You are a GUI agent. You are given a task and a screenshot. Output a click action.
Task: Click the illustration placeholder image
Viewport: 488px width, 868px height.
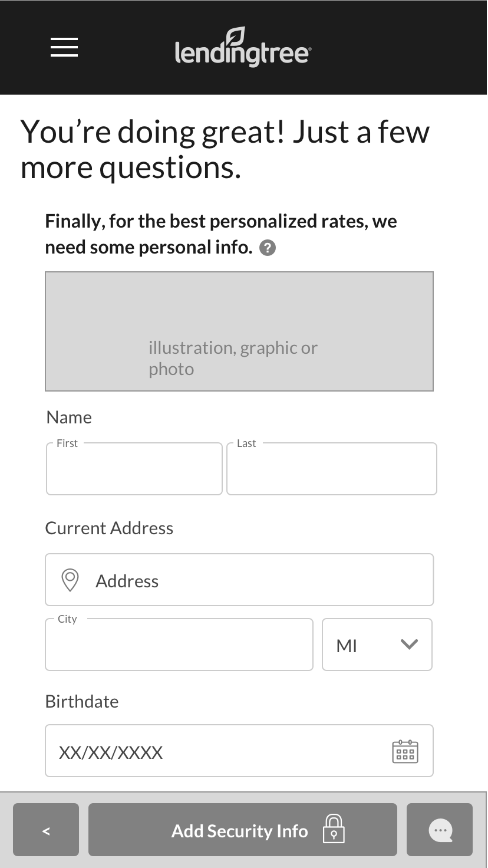point(239,331)
